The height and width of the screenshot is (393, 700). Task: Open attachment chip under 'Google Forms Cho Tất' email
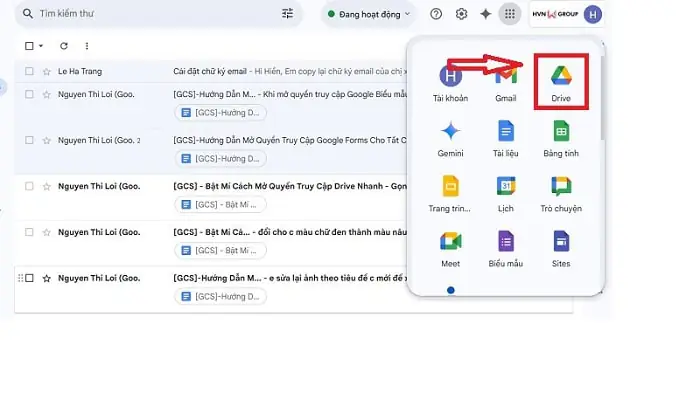[x=221, y=159]
